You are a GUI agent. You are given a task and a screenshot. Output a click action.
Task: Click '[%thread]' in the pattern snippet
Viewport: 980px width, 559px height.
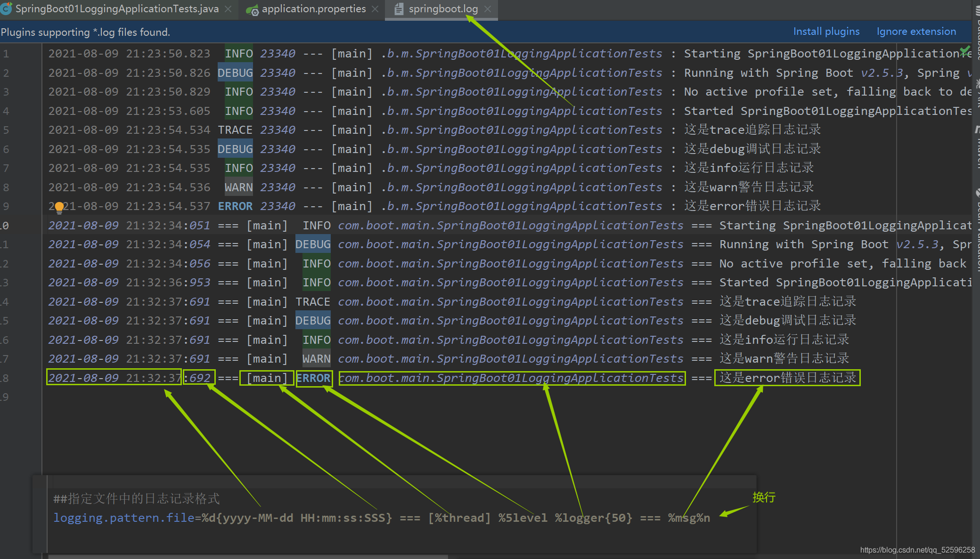(459, 518)
